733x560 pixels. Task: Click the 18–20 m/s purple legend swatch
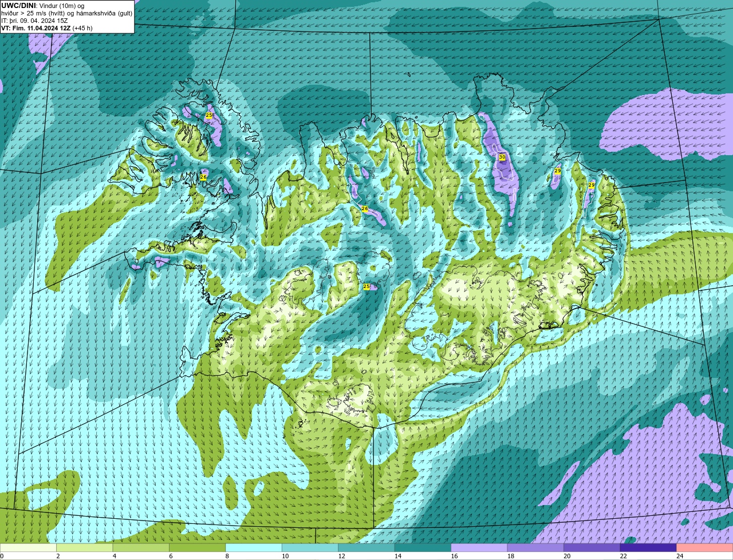pyautogui.click(x=535, y=547)
